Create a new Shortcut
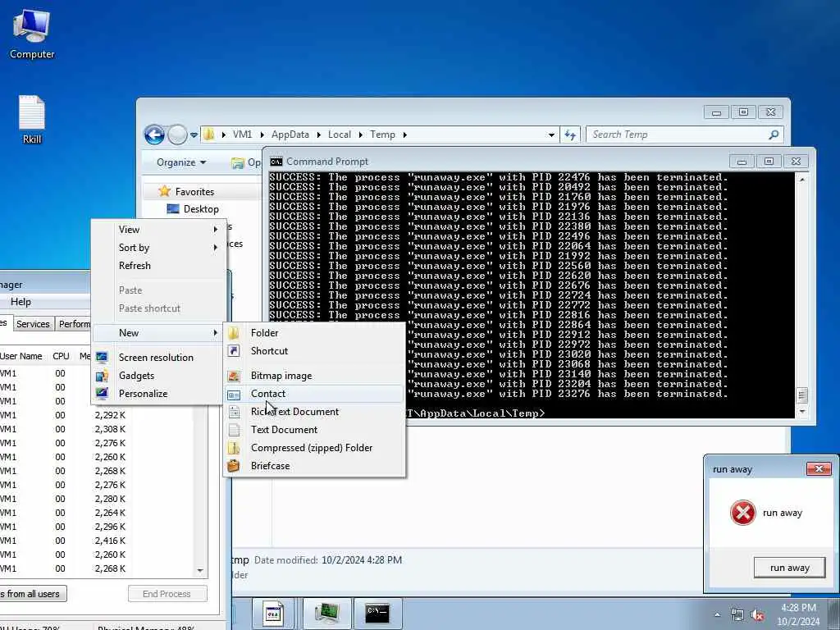Image resolution: width=840 pixels, height=630 pixels. [314, 351]
